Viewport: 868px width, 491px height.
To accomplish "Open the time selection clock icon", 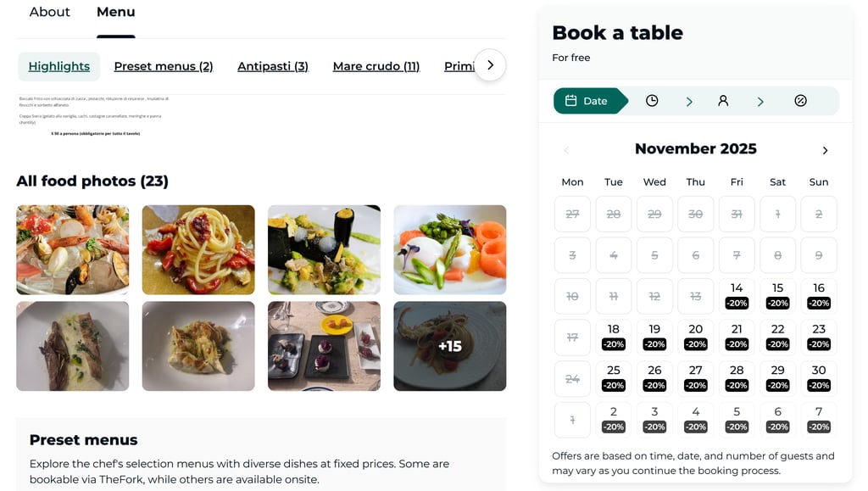I will click(x=652, y=100).
